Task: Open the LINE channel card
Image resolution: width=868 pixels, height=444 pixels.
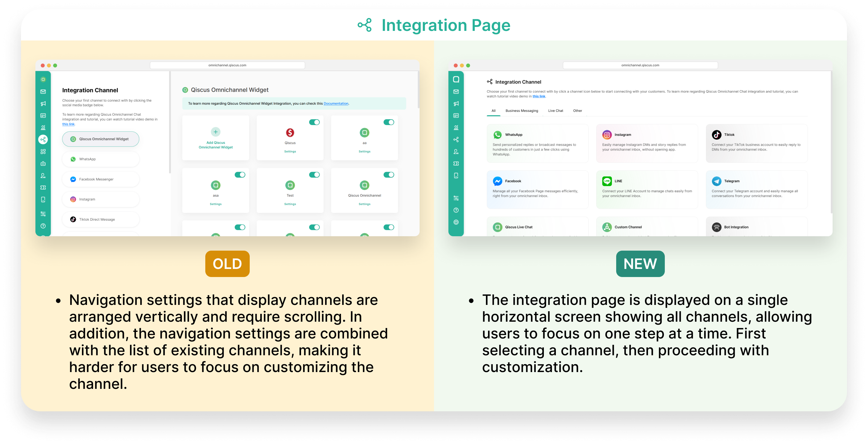Action: [x=646, y=189]
